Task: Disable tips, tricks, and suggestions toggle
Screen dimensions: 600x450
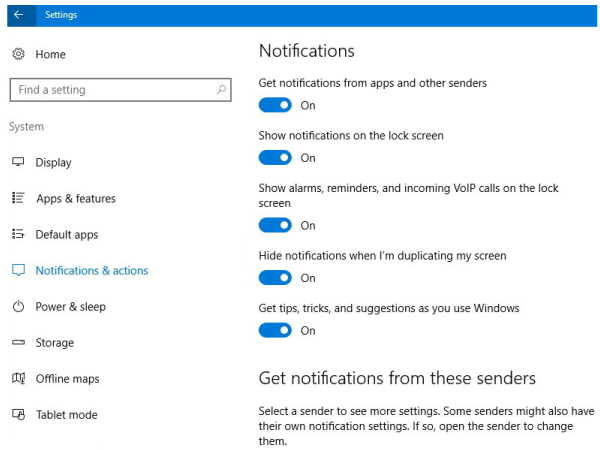Action: pos(275,331)
